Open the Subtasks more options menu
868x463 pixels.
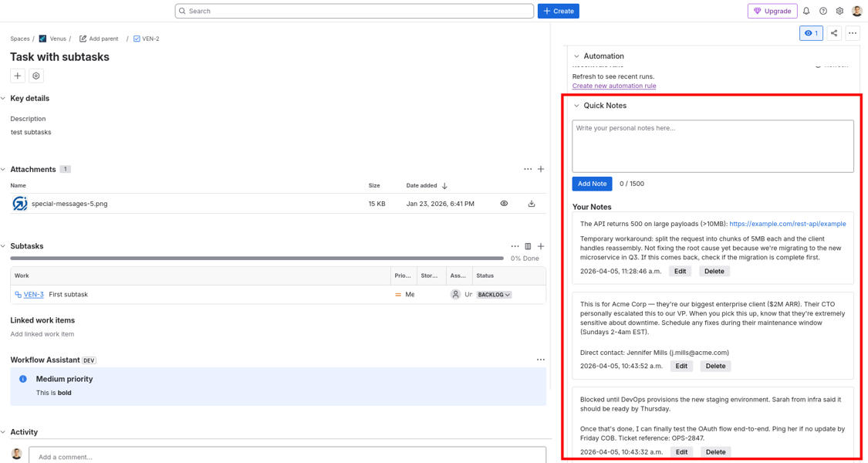coord(515,246)
